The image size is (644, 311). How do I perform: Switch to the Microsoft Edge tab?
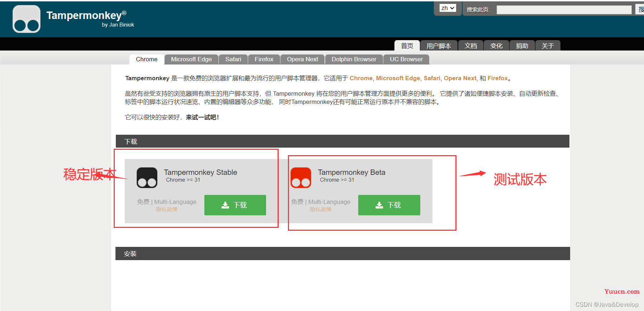point(191,59)
